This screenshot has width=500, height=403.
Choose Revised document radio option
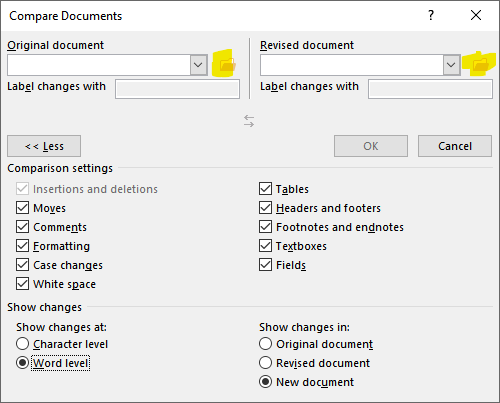coord(265,363)
